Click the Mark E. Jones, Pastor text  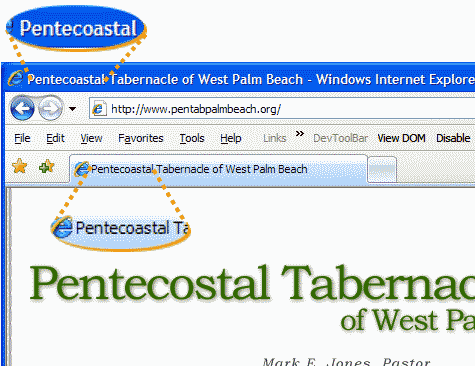click(x=346, y=362)
